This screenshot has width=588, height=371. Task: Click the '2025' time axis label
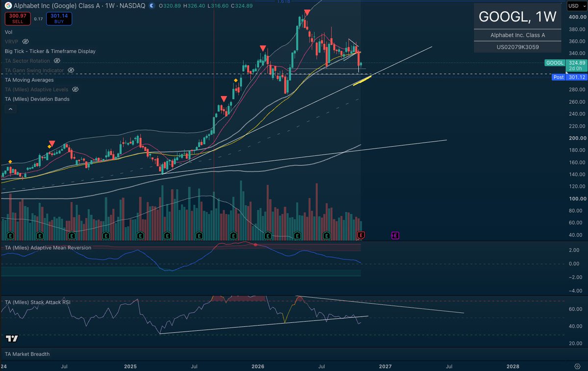point(130,367)
